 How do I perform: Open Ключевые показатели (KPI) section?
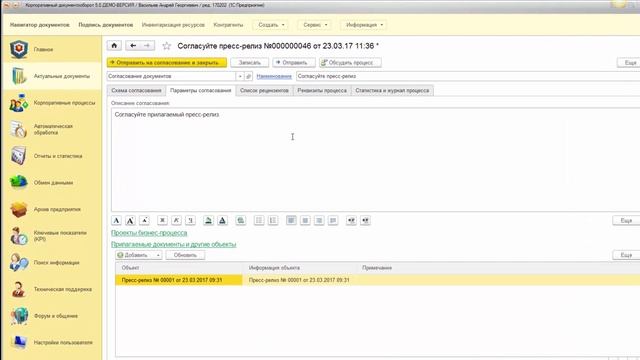point(51,236)
